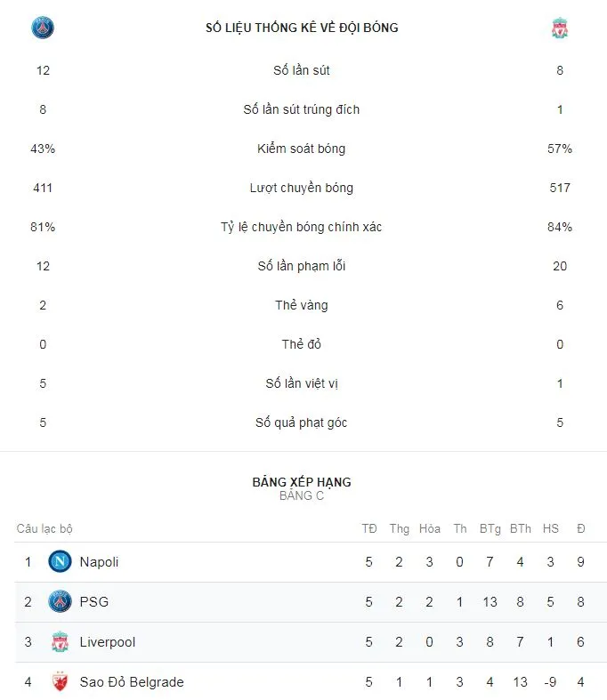This screenshot has width=607, height=700.
Task: Click the Napoli logo in the standings
Action: [60, 562]
